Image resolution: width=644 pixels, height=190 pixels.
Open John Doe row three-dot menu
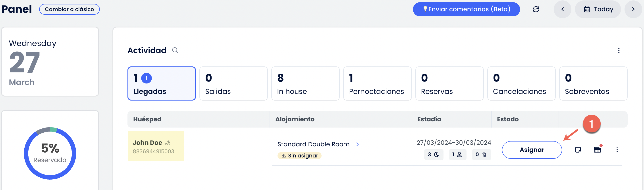(x=617, y=150)
